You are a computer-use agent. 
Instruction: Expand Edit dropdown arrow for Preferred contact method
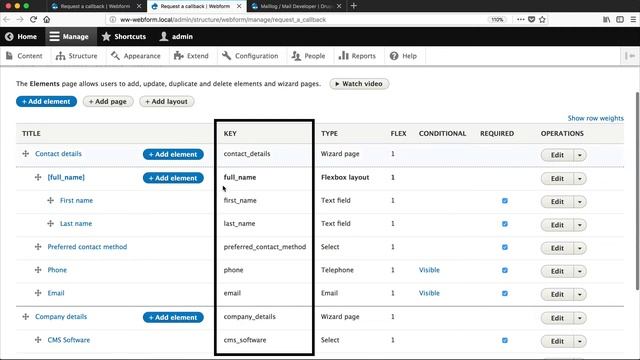pos(580,248)
